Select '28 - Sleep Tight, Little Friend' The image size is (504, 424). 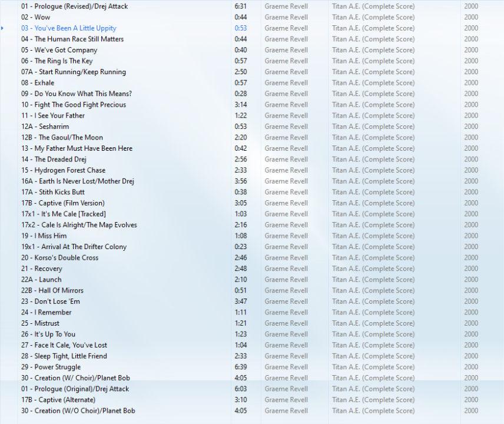(x=64, y=356)
